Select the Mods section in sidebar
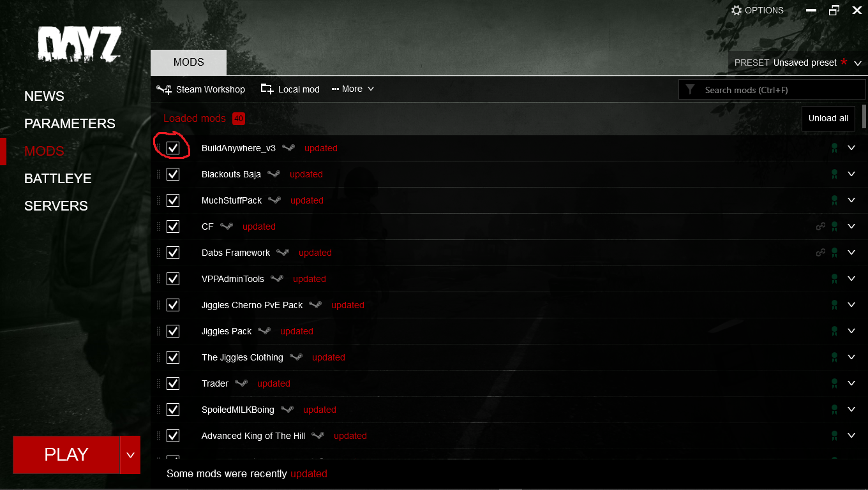868x490 pixels. click(44, 151)
